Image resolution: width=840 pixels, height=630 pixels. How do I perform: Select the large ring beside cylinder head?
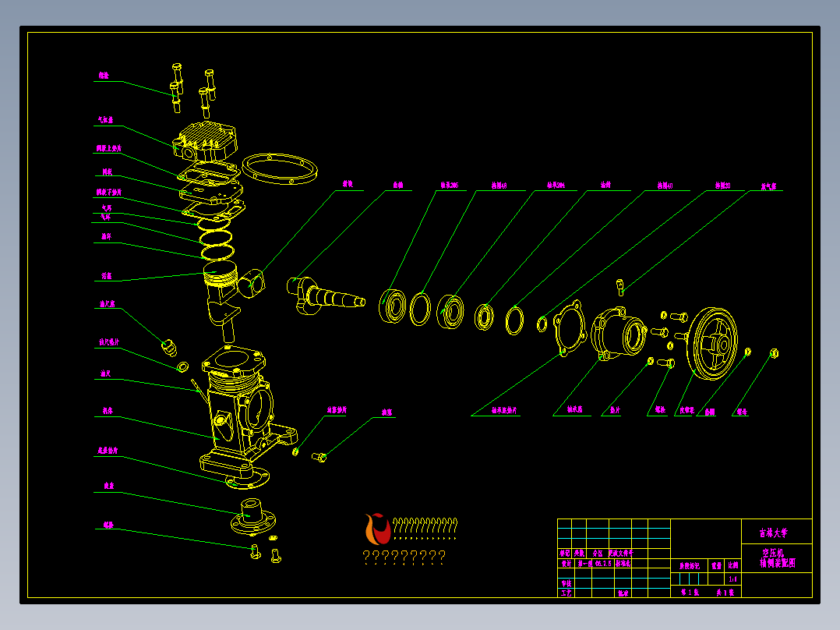click(x=280, y=168)
